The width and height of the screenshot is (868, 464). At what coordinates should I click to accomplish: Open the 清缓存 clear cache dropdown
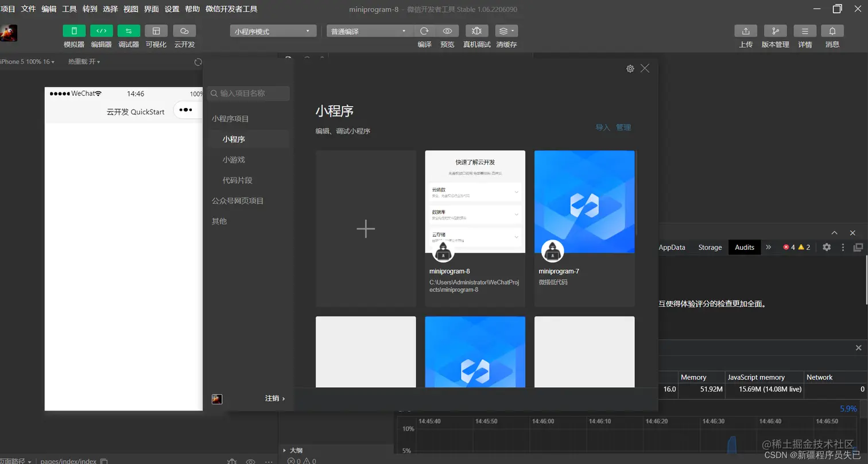[x=506, y=31]
